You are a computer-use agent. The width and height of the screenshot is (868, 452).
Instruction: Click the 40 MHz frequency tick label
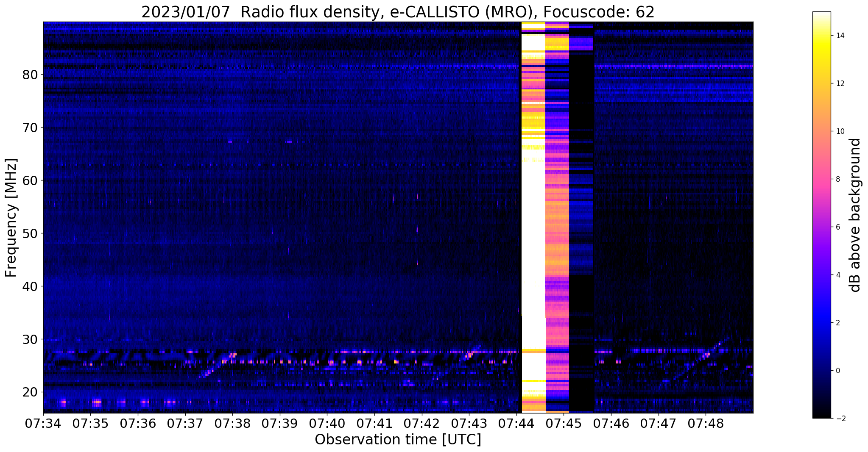click(29, 286)
